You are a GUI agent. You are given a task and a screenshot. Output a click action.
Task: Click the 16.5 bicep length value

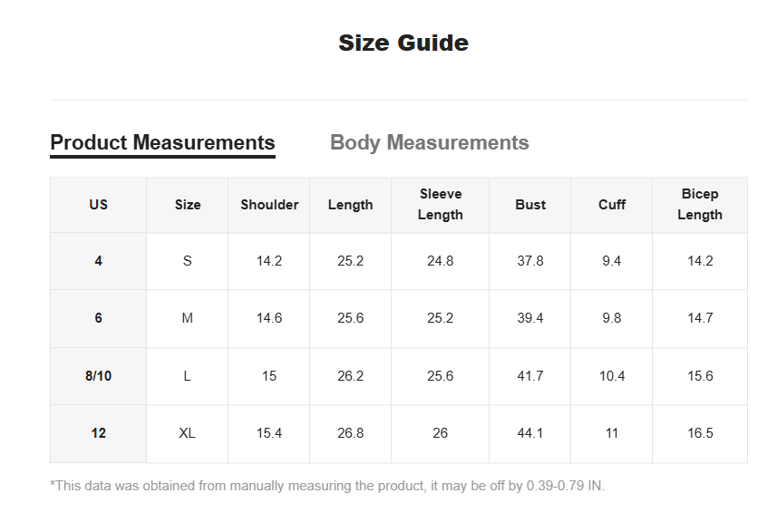click(x=700, y=433)
